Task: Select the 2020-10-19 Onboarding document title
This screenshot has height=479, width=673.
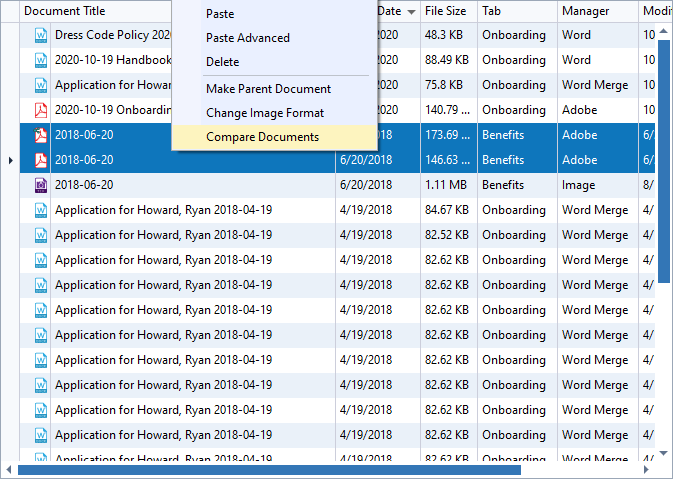Action: tap(113, 110)
